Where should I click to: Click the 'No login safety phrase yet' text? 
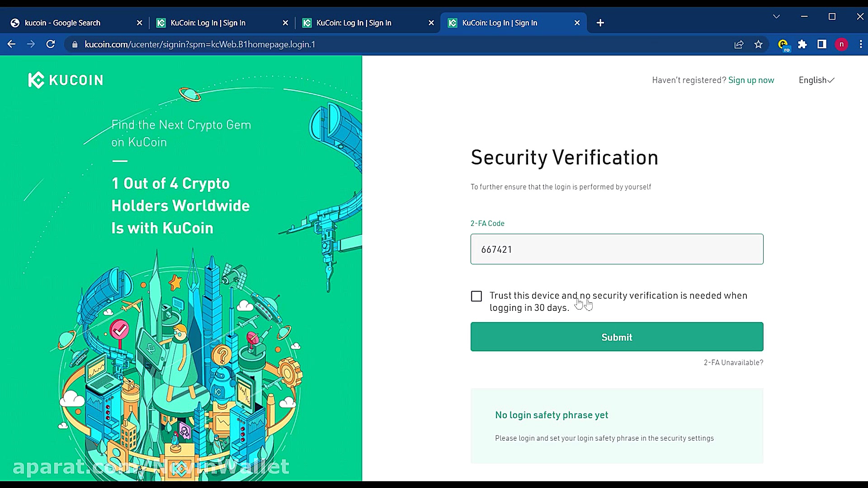click(552, 415)
